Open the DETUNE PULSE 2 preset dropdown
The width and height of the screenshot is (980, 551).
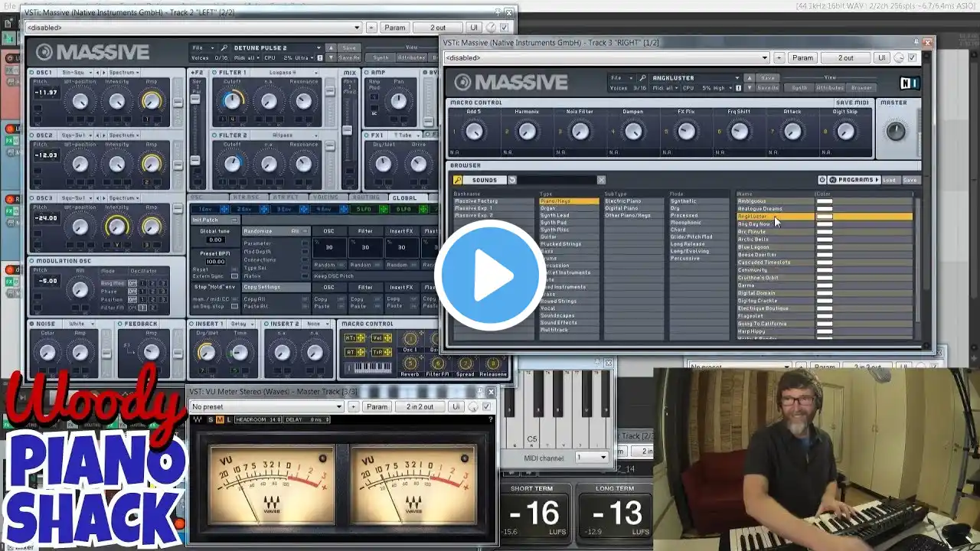point(278,47)
